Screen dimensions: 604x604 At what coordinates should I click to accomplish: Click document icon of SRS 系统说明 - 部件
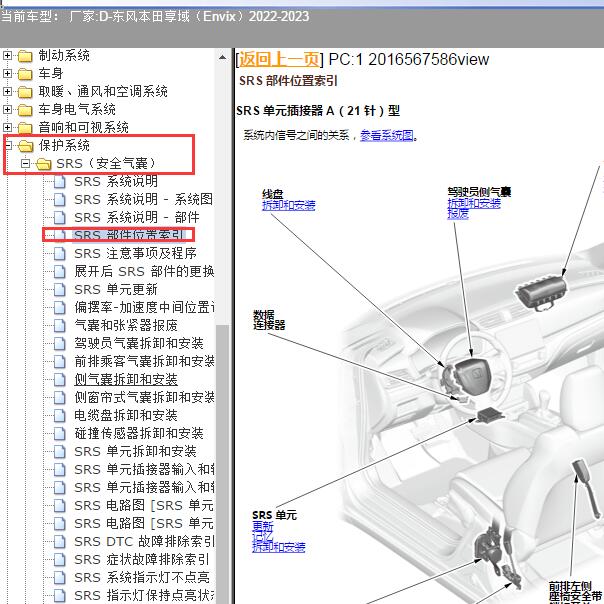(x=60, y=217)
